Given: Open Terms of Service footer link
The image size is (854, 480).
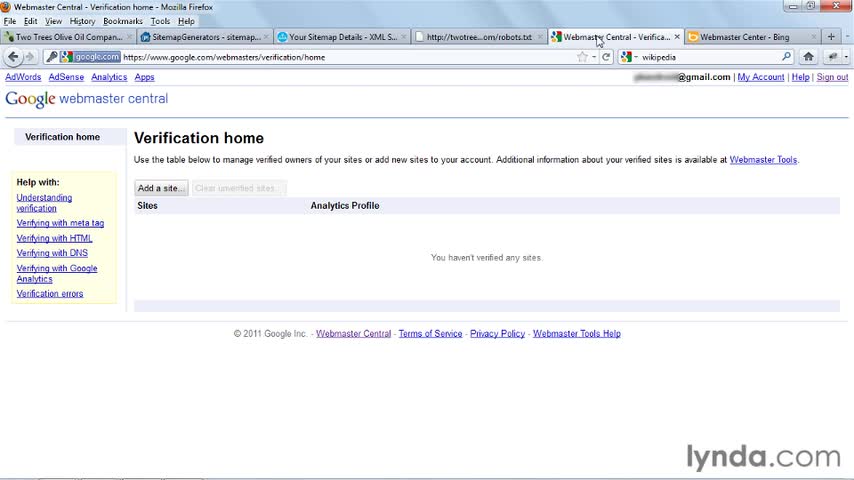Looking at the screenshot, I should (x=430, y=333).
